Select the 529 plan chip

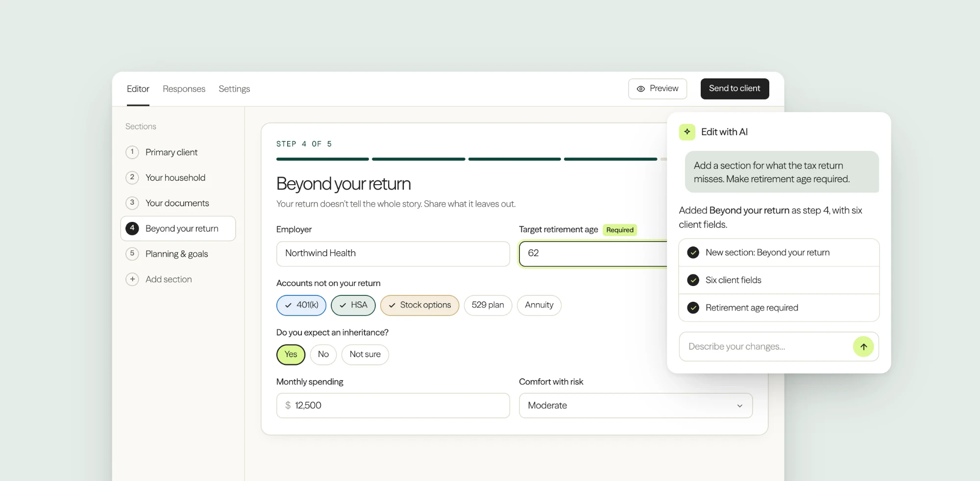tap(488, 305)
